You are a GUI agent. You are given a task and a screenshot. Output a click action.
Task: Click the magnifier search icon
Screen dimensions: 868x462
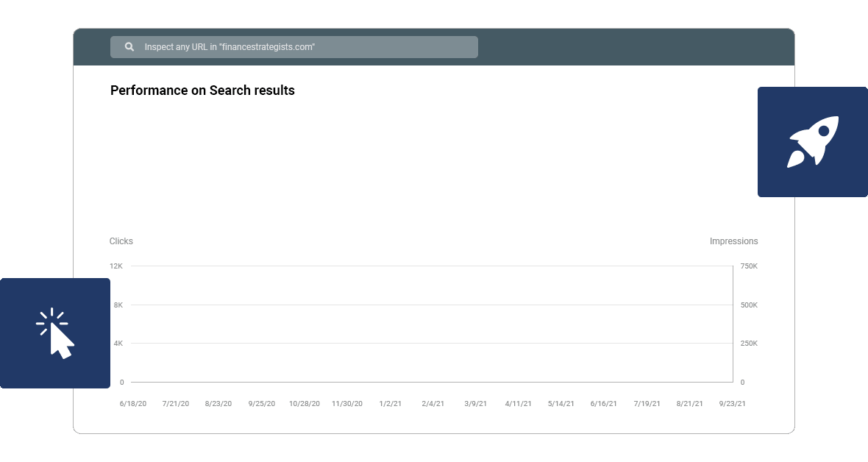tap(129, 47)
